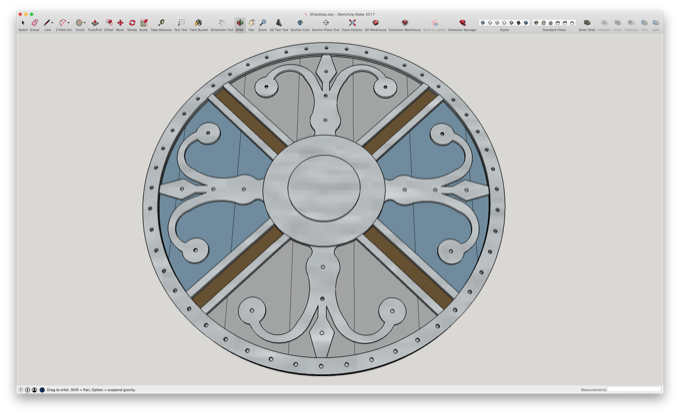The image size is (680, 415).
Task: Click the Intersect solid tool
Action: pyautogui.click(x=604, y=23)
